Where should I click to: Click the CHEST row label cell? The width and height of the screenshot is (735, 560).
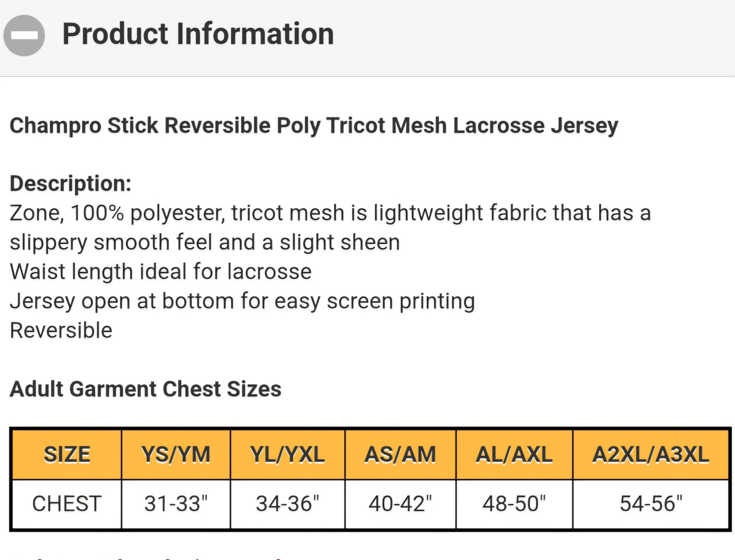pos(67,504)
